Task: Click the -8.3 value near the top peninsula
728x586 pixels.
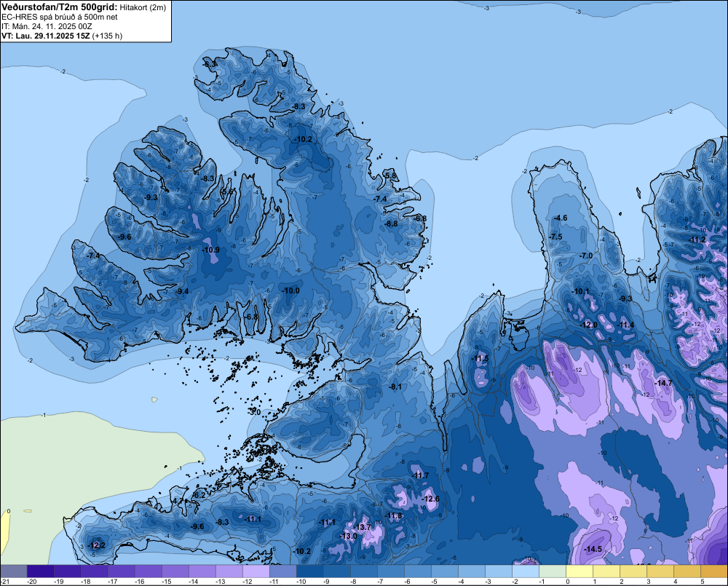Action: coord(298,107)
